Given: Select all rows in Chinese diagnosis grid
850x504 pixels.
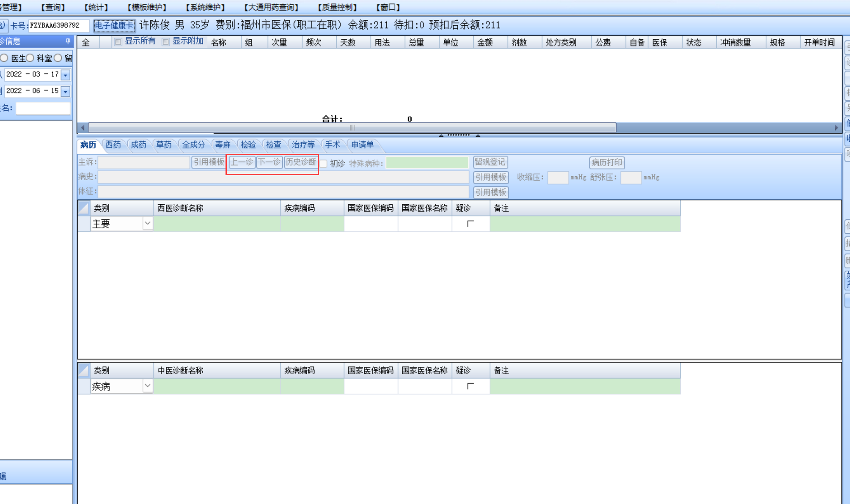Looking at the screenshot, I should (x=84, y=370).
